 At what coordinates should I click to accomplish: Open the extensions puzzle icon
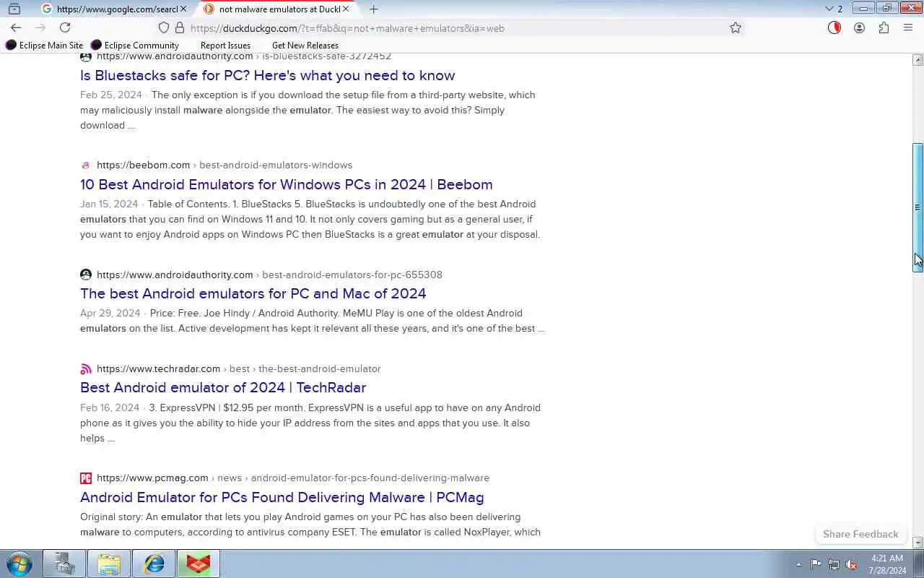click(x=884, y=27)
